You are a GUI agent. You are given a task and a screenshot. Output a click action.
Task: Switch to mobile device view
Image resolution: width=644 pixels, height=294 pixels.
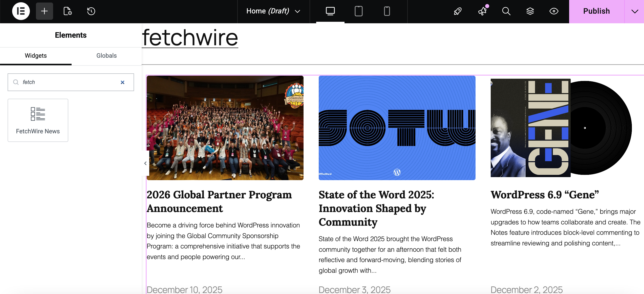(x=387, y=11)
